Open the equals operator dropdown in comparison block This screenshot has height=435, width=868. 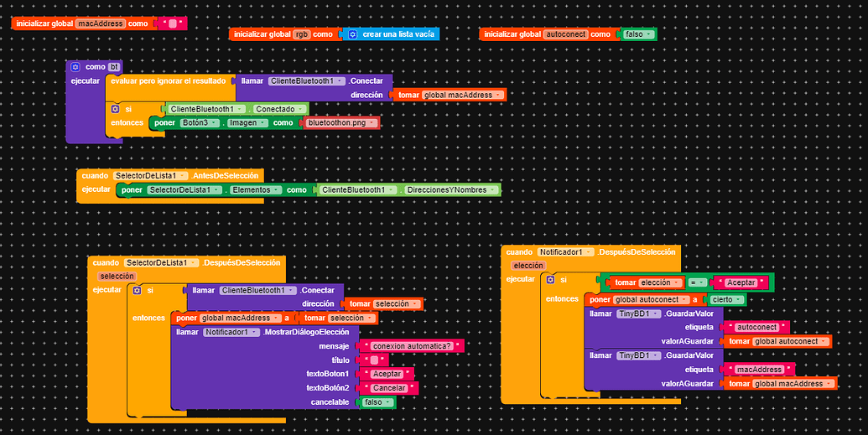click(697, 282)
